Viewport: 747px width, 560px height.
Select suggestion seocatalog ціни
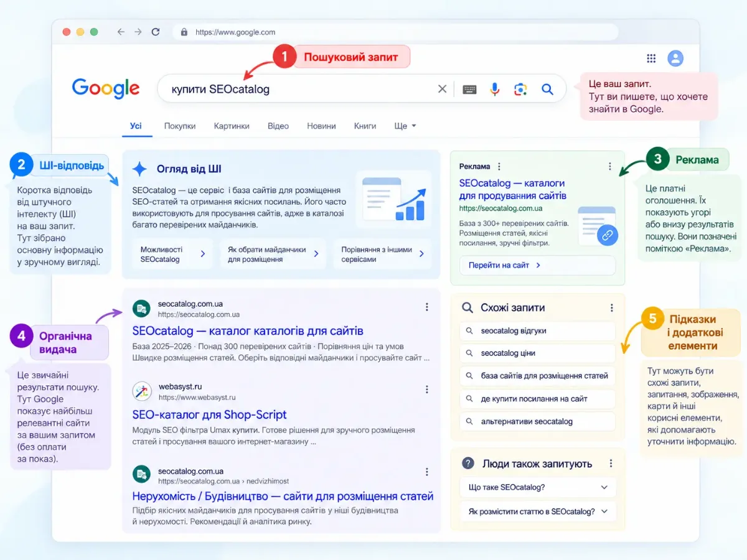(538, 353)
